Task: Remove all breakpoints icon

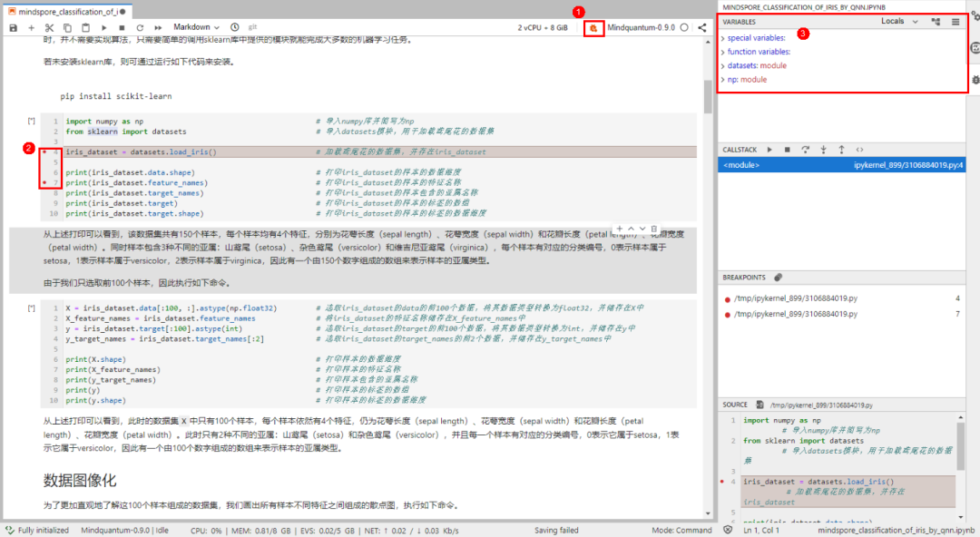Action: tap(778, 277)
